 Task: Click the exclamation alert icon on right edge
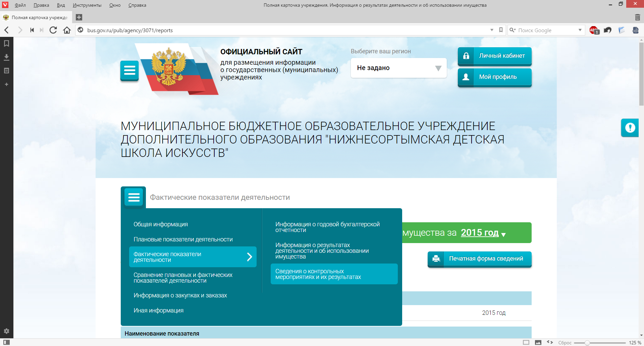[x=630, y=128]
